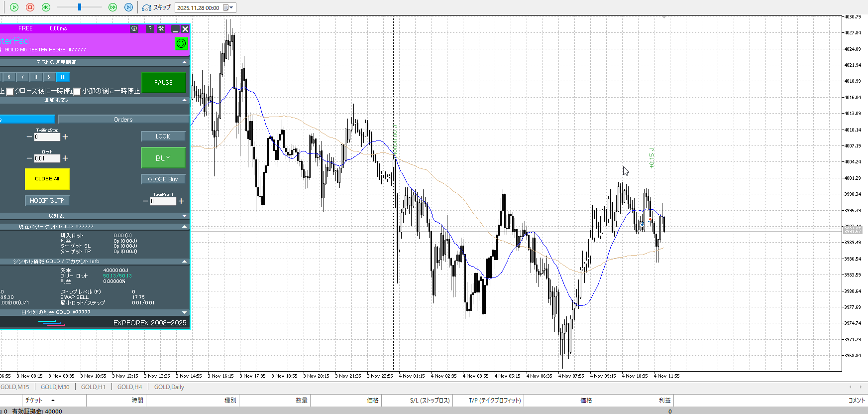The image size is (868, 414).
Task: Click the question mark help icon
Action: (x=150, y=29)
